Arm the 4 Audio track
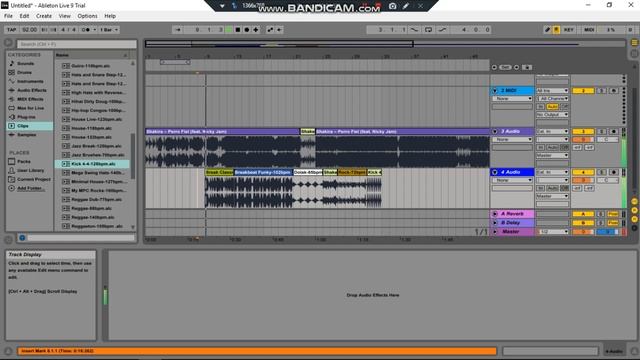 [x=613, y=172]
